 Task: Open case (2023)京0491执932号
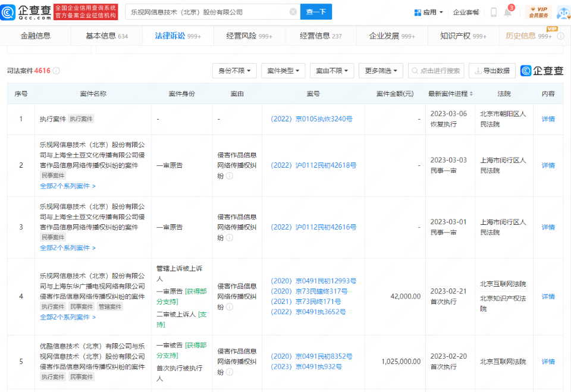coord(306,367)
